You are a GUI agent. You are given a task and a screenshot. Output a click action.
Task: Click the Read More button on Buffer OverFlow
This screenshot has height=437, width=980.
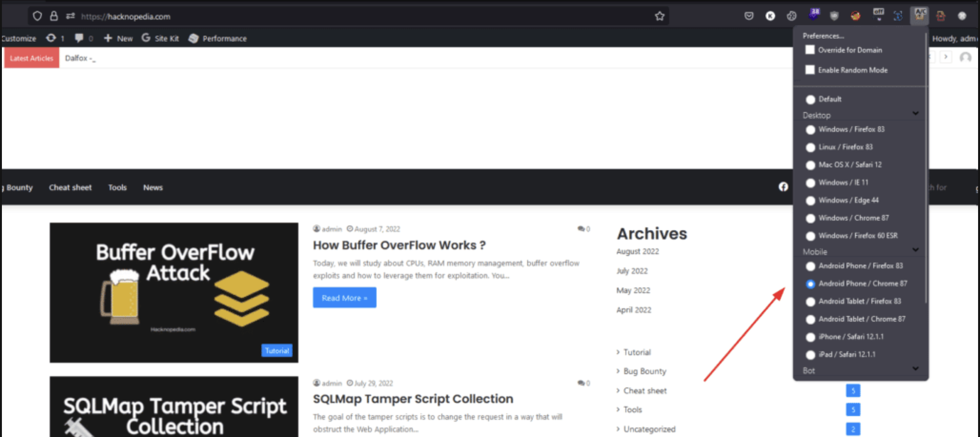pyautogui.click(x=344, y=298)
